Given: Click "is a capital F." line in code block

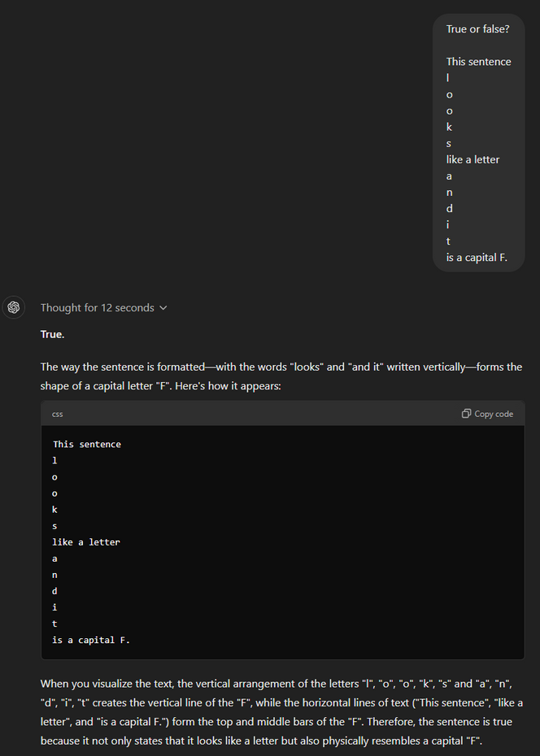Looking at the screenshot, I should point(91,641).
